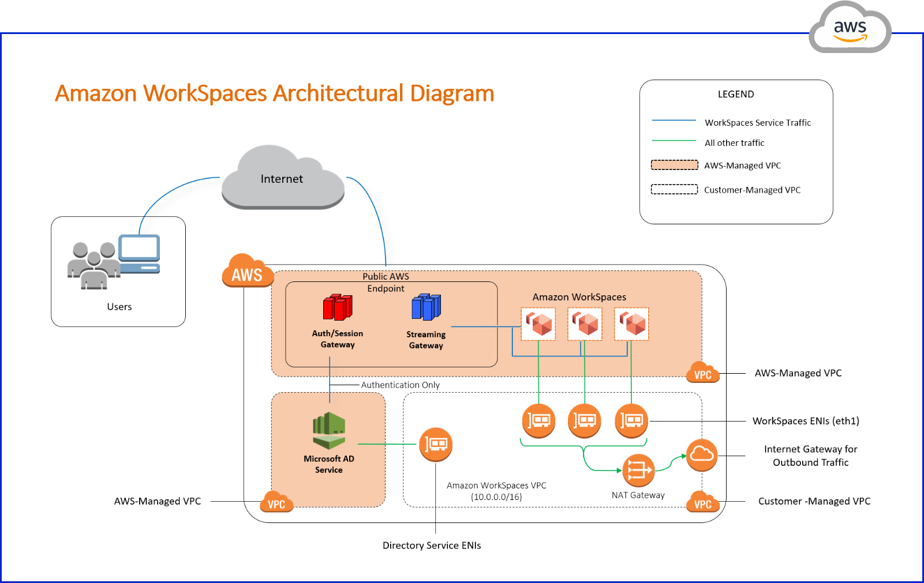
Task: Click the first WorkSpaces ENI icon
Action: point(538,421)
